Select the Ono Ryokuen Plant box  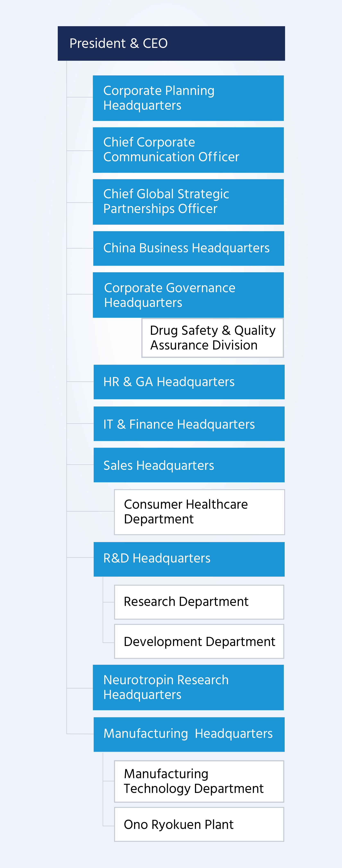point(199,824)
